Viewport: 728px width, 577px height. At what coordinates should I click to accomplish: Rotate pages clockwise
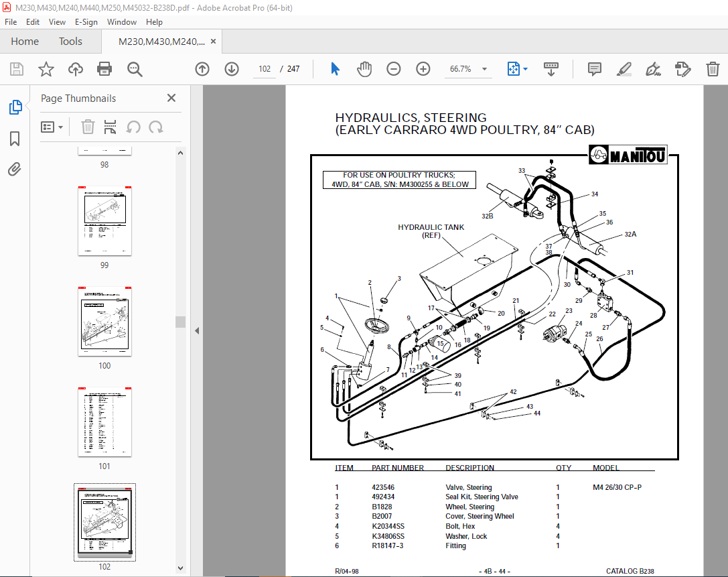coord(156,127)
